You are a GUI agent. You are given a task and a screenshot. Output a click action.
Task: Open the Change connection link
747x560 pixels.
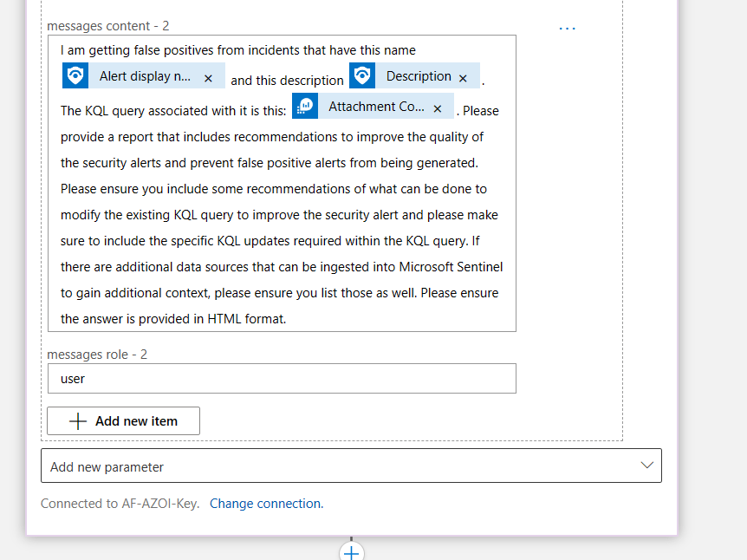266,504
